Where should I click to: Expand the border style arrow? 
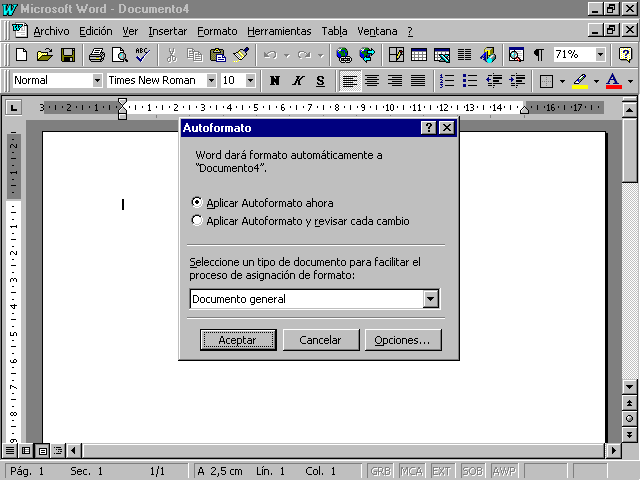(x=562, y=81)
